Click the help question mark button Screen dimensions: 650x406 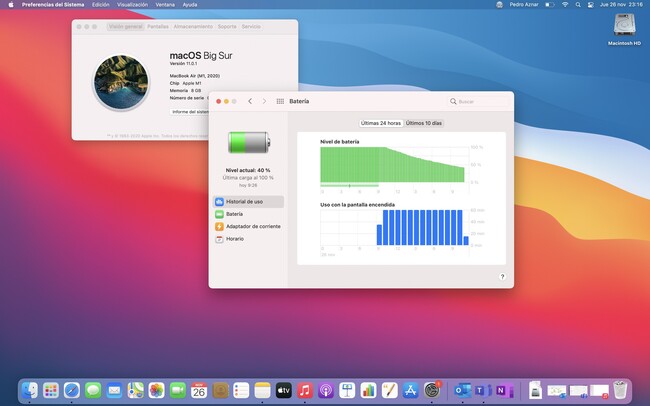pyautogui.click(x=502, y=277)
